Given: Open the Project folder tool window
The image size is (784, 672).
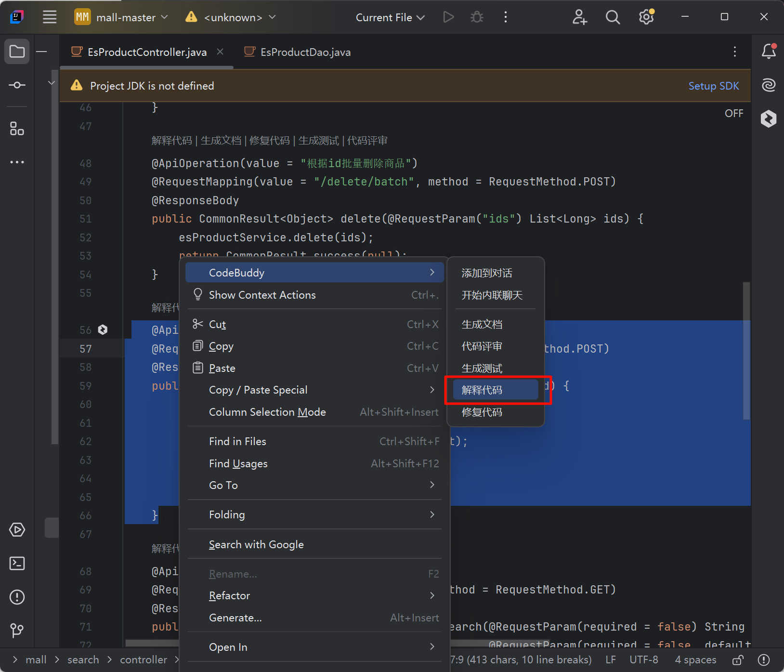Looking at the screenshot, I should 17,52.
